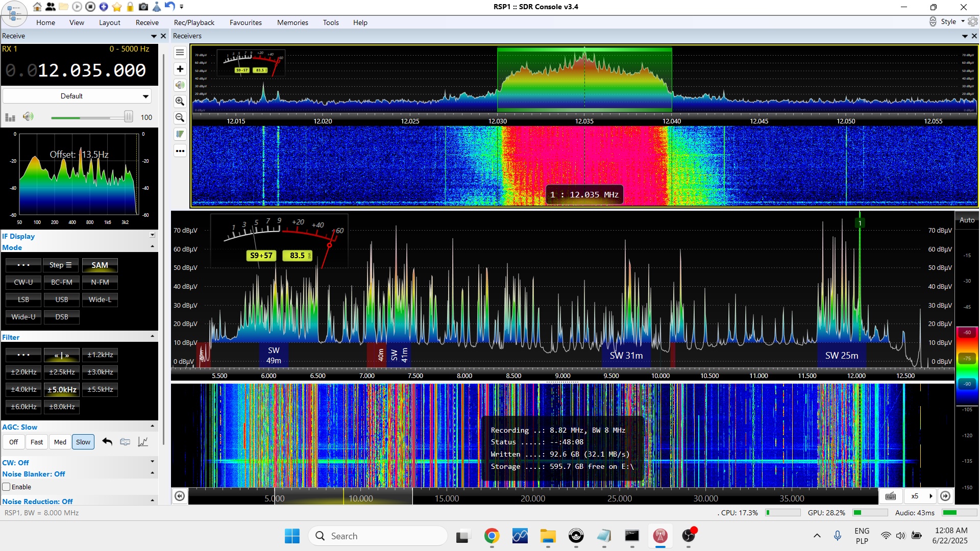This screenshot has width=980, height=551.
Task: Open the quick access toolbar customize arrow
Action: tap(182, 7)
